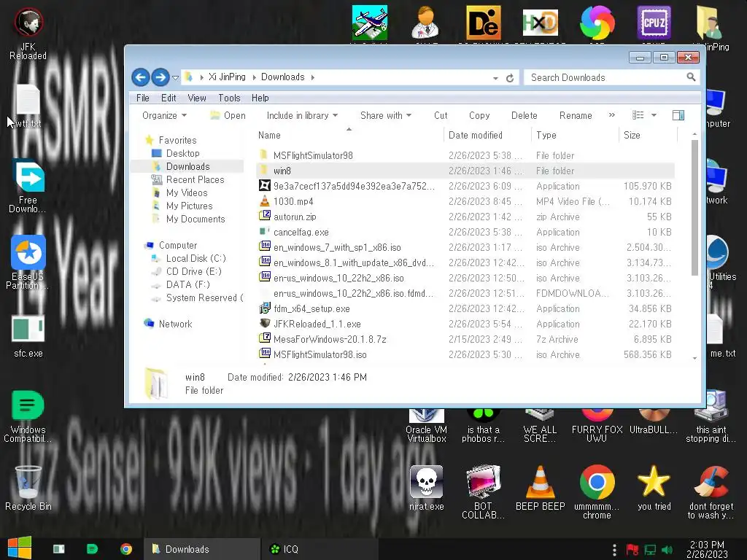Select the you tried star icon

coord(654,488)
